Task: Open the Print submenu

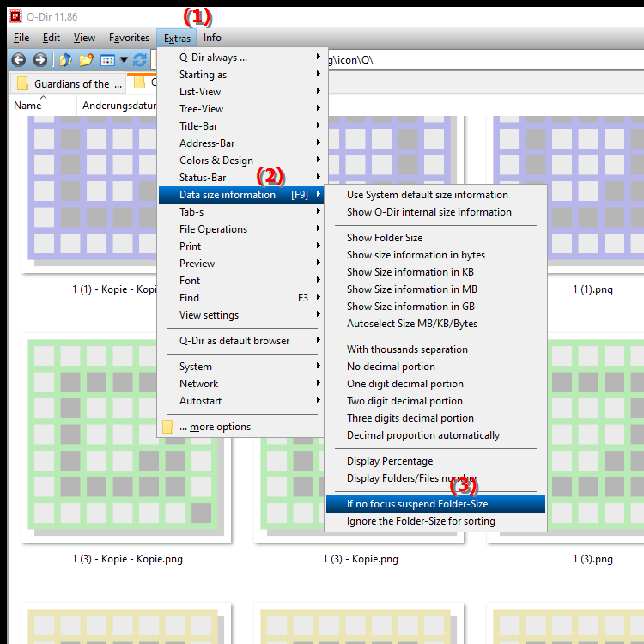Action: pos(241,246)
